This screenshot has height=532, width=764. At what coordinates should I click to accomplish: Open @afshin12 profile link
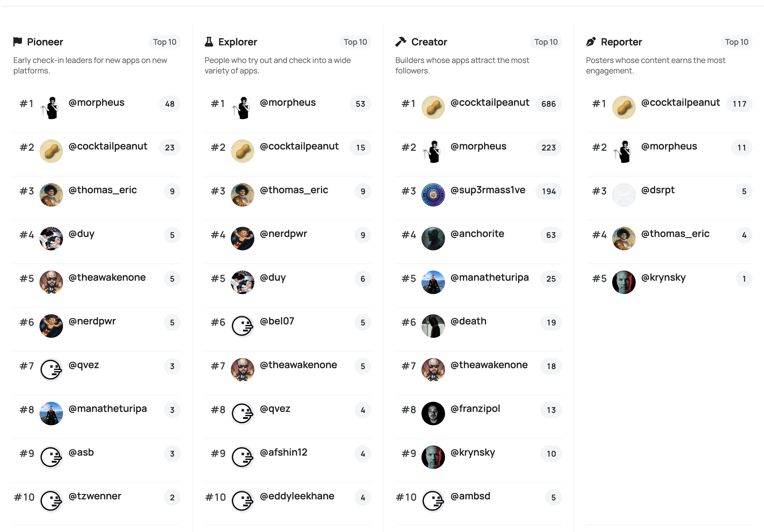tap(283, 452)
